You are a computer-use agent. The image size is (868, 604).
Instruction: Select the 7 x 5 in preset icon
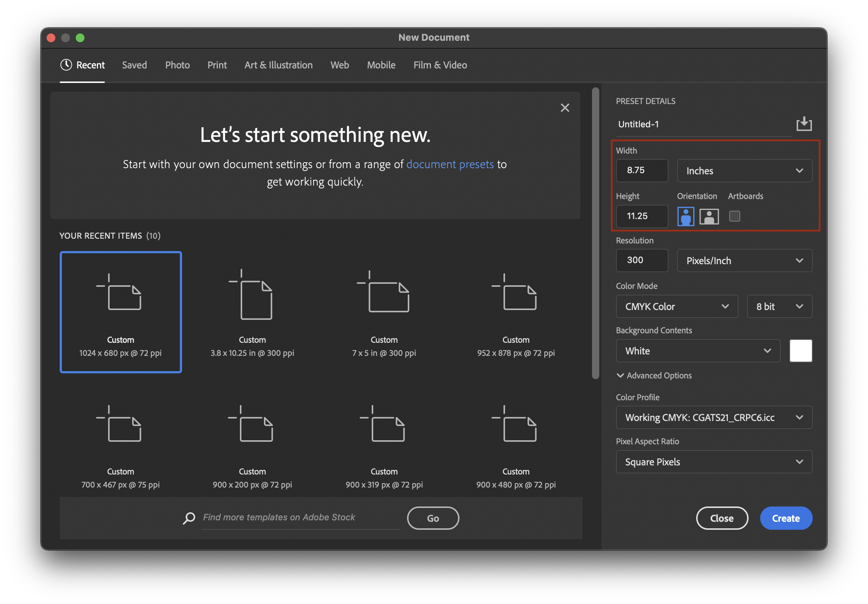click(x=384, y=293)
